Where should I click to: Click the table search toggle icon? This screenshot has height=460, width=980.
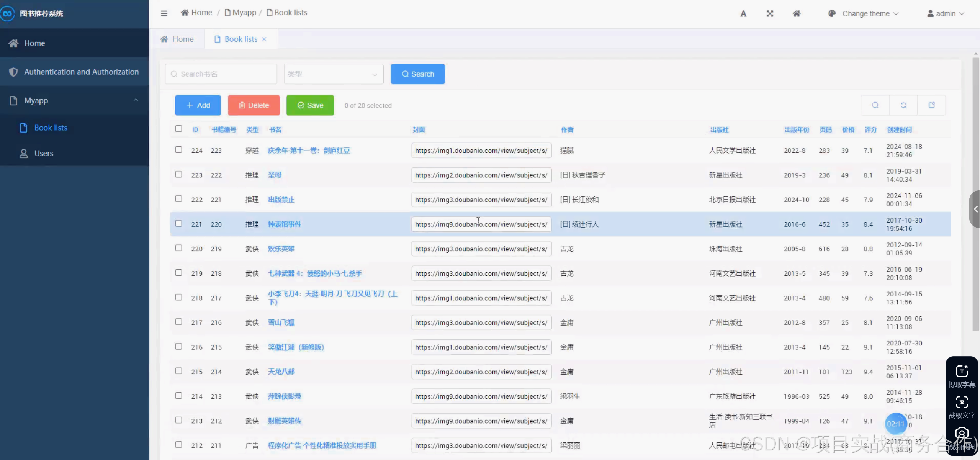[875, 105]
